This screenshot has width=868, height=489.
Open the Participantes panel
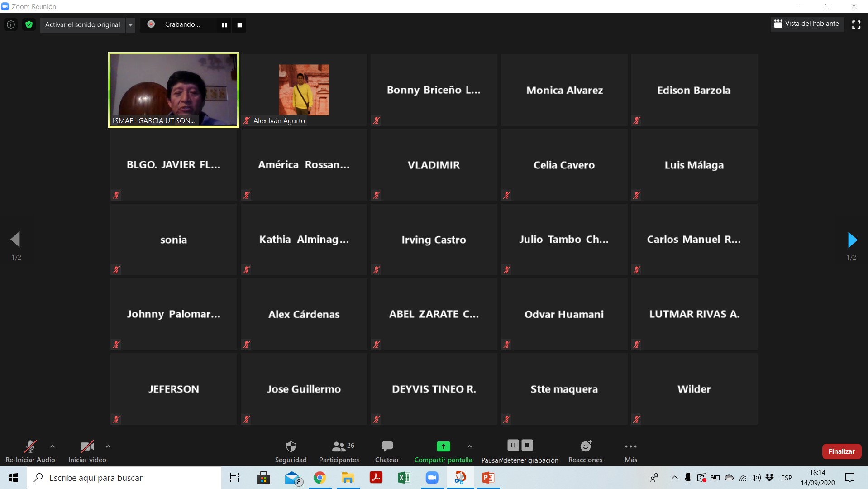[x=339, y=447]
